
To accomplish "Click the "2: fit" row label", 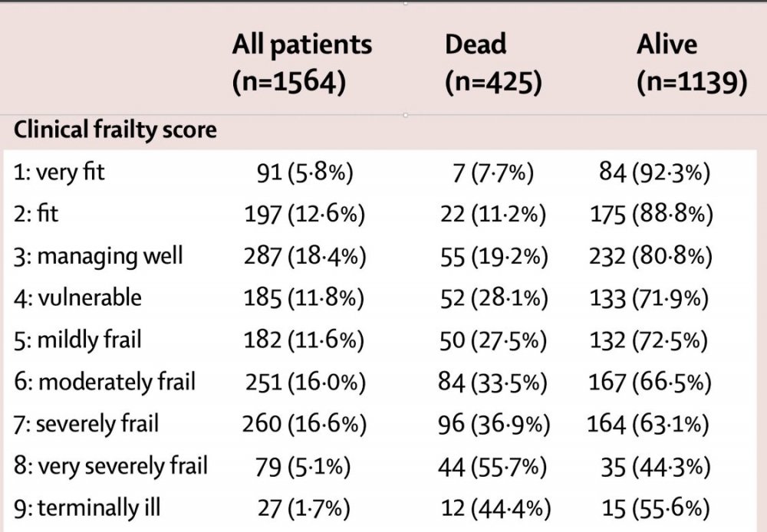I will coord(36,214).
